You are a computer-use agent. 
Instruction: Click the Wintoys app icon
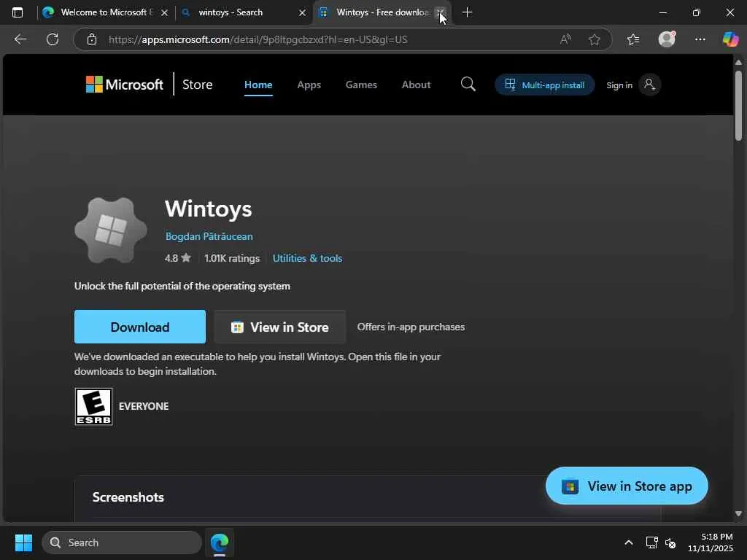(111, 230)
